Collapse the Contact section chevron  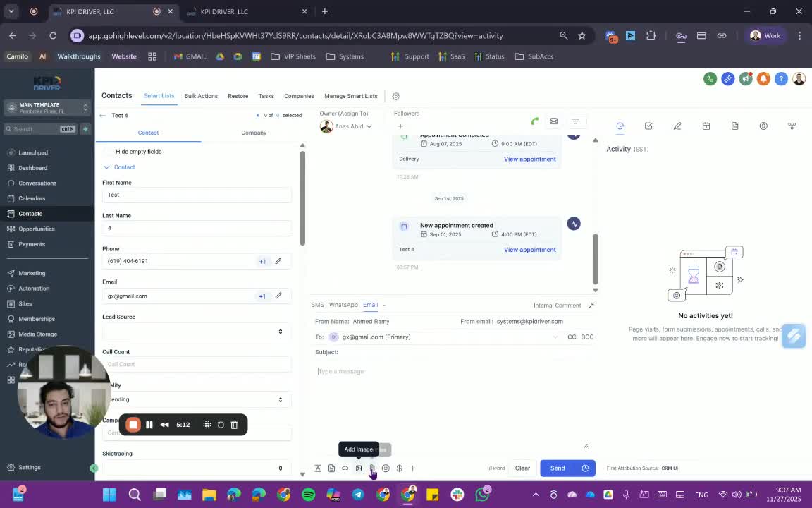pyautogui.click(x=106, y=167)
